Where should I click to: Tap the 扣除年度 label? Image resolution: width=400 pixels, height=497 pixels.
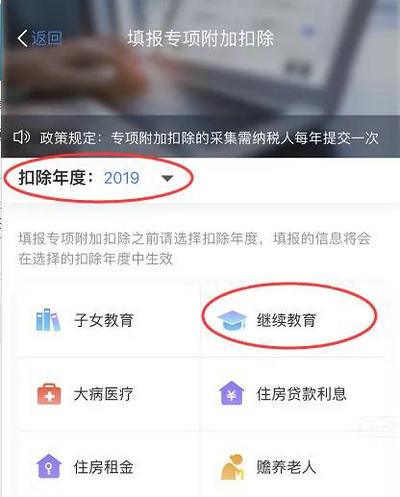tap(56, 177)
